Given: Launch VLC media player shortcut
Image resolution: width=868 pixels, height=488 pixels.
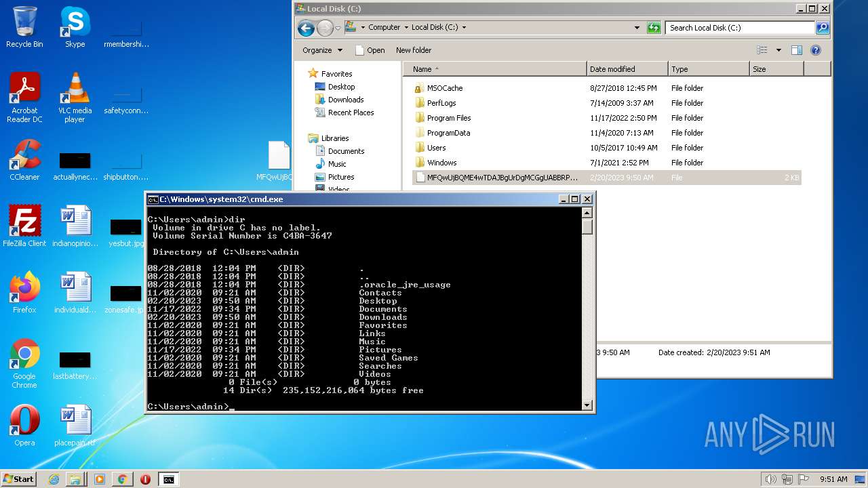Looking at the screenshot, I should click(x=75, y=98).
